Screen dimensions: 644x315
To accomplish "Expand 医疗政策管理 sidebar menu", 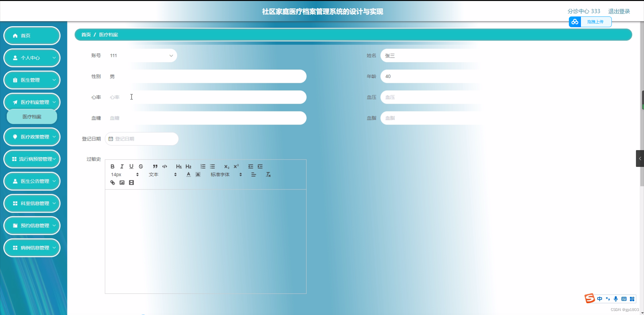I will click(32, 137).
